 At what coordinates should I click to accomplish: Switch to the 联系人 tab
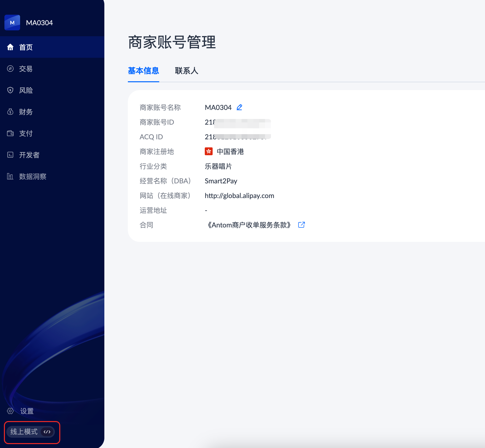pyautogui.click(x=186, y=71)
